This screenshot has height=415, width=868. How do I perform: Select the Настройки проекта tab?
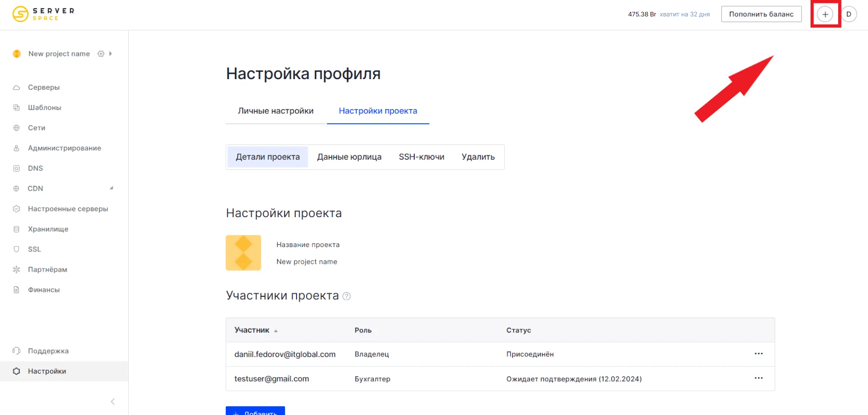[x=378, y=111]
